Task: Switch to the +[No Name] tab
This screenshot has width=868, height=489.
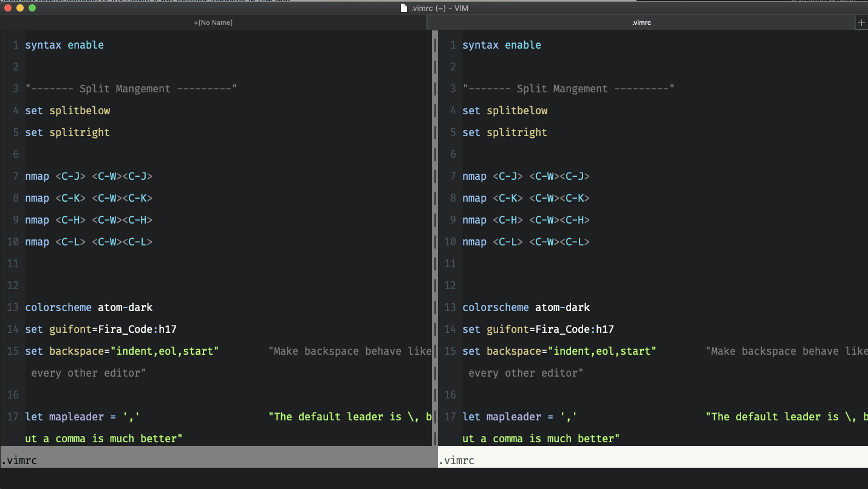Action: pyautogui.click(x=213, y=23)
